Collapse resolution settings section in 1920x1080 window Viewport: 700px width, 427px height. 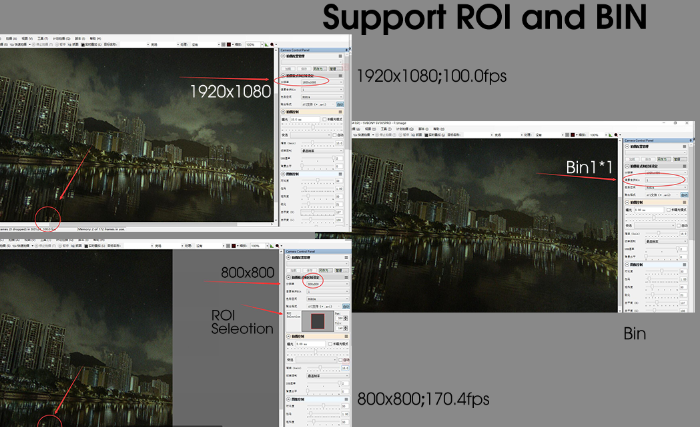pyautogui.click(x=283, y=75)
